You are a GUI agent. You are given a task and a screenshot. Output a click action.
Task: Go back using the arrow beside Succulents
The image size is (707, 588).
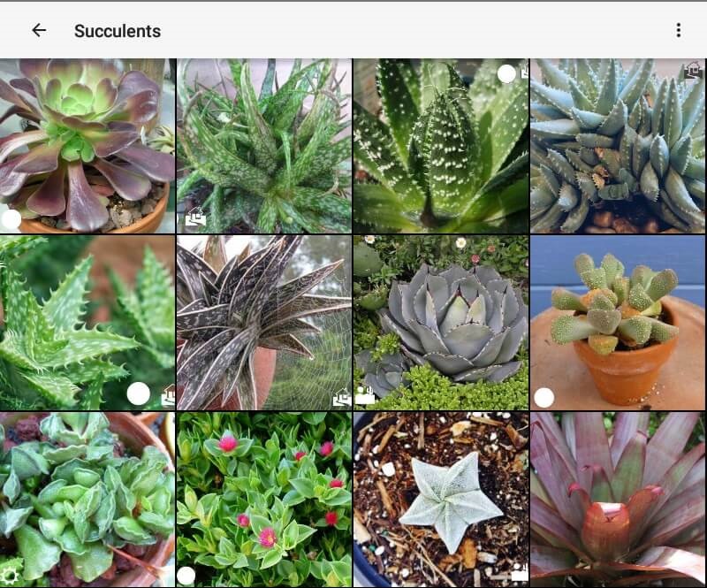pos(39,30)
